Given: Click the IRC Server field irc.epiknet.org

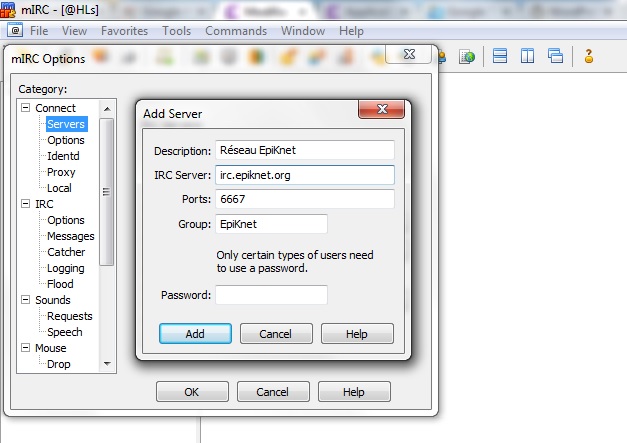Looking at the screenshot, I should 305,175.
